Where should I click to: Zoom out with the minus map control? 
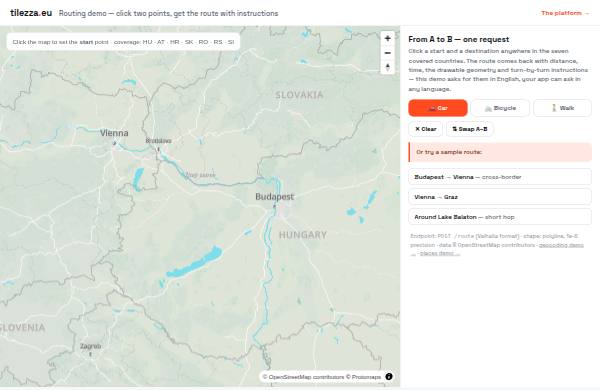click(387, 53)
